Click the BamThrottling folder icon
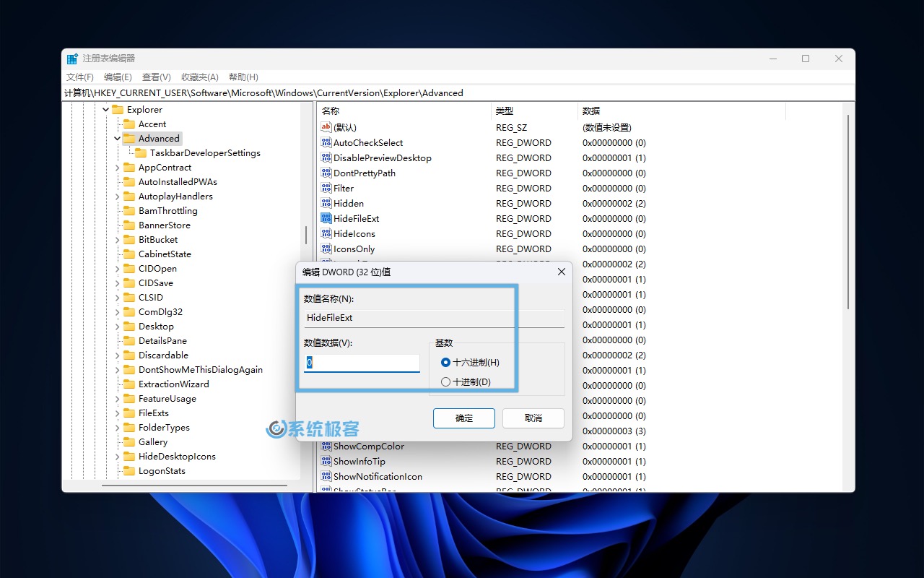 coord(129,211)
